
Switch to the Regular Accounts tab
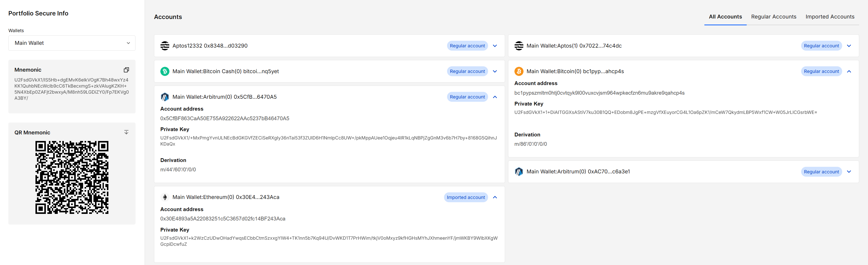point(774,16)
